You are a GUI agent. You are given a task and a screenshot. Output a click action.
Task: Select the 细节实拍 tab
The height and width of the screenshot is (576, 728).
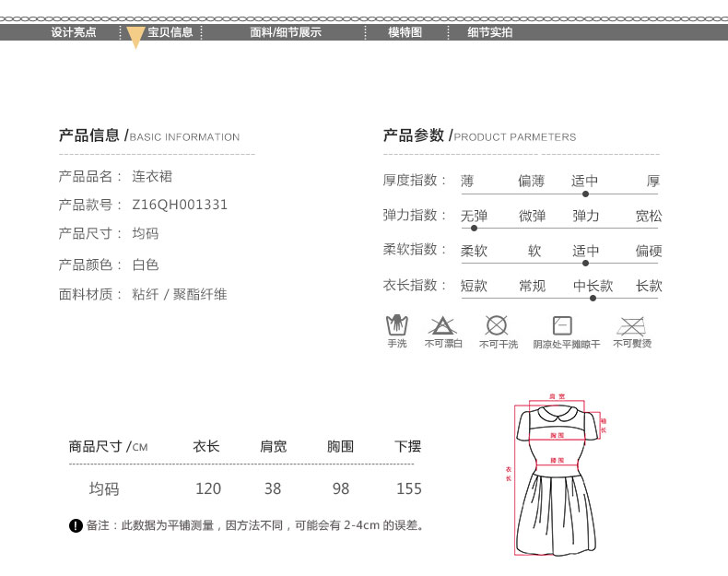click(x=489, y=32)
